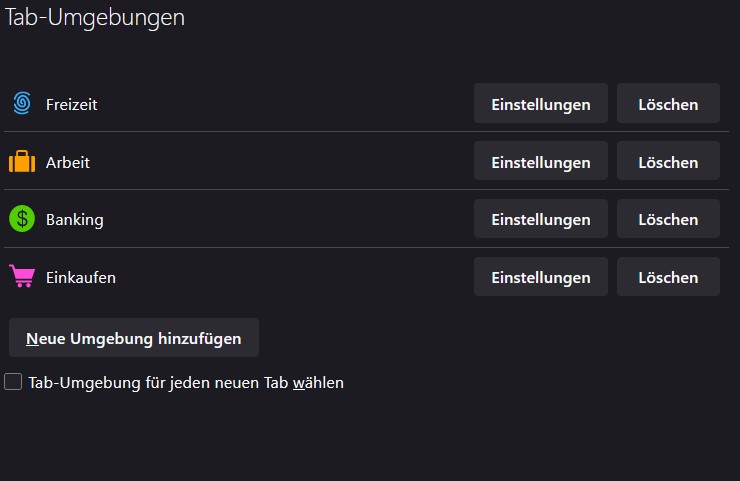740x481 pixels.
Task: Open Einstellungen for the Freizeit container
Action: [540, 103]
